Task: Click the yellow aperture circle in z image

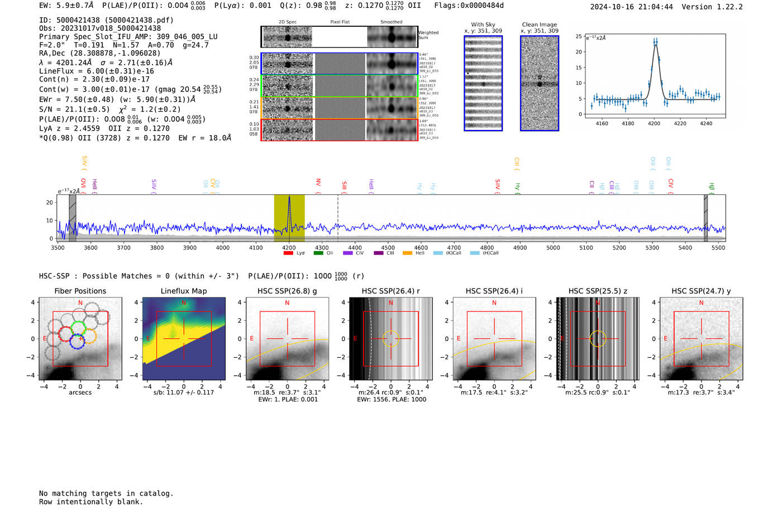Action: (598, 338)
